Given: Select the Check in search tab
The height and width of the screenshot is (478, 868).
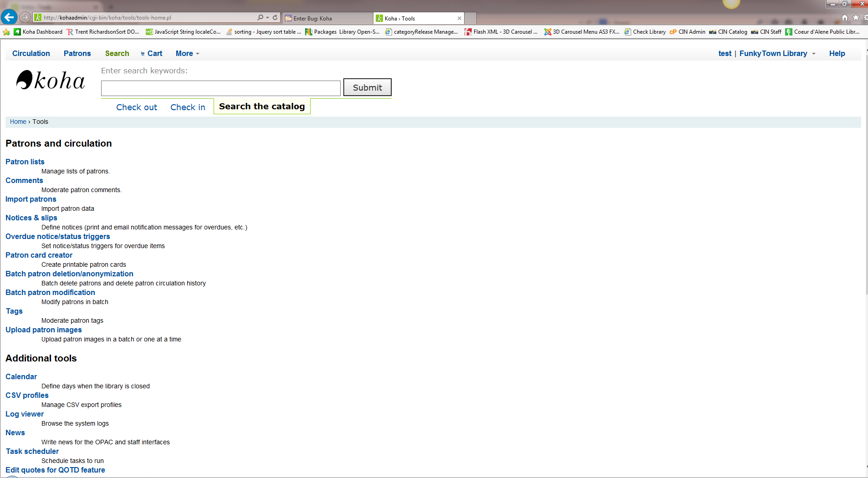Looking at the screenshot, I should tap(188, 107).
